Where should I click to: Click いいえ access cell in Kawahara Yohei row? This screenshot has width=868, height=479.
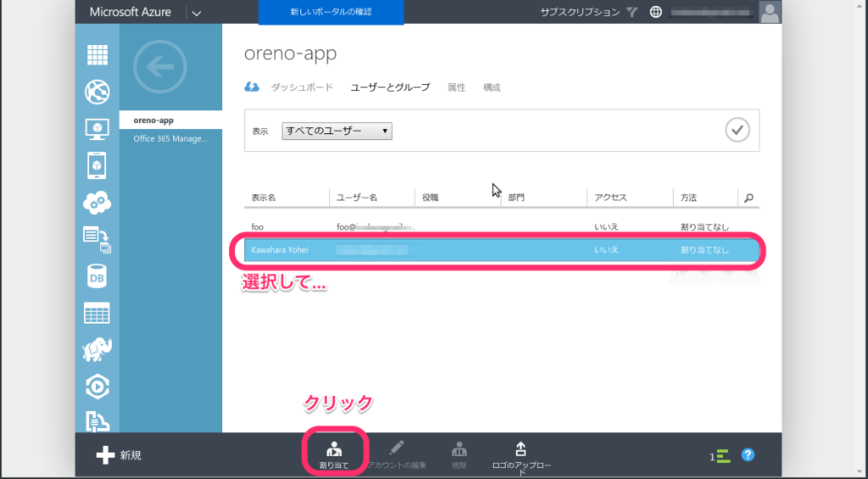point(606,250)
